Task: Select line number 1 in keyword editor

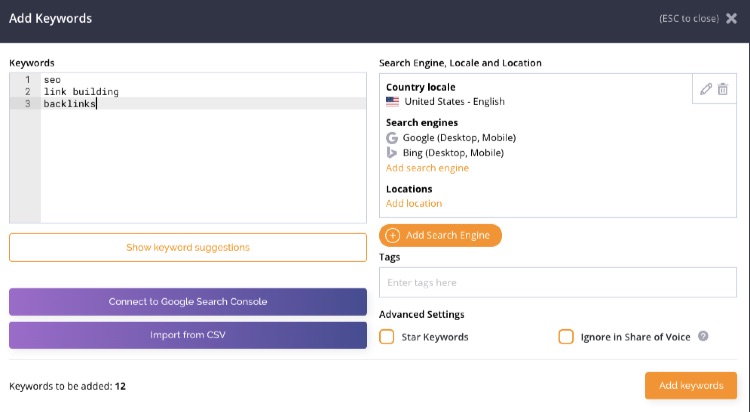Action: [x=28, y=79]
